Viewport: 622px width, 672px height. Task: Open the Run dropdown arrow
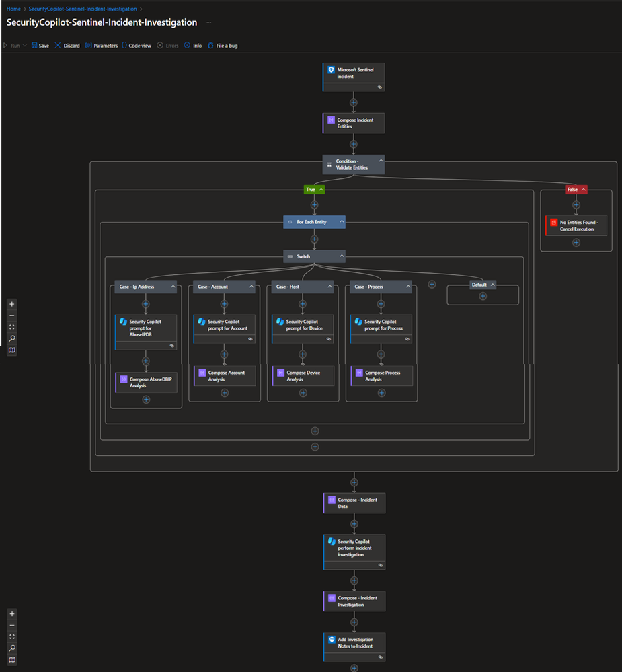click(25, 46)
